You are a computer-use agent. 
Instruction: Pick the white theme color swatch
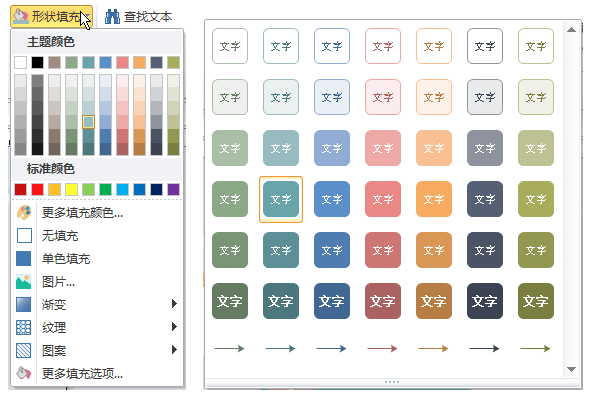[x=20, y=62]
